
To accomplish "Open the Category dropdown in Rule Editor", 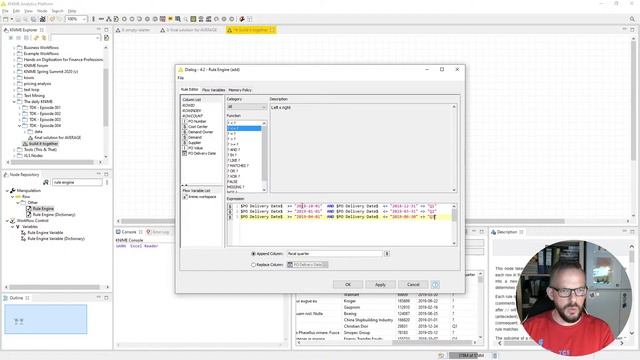I will point(247,107).
